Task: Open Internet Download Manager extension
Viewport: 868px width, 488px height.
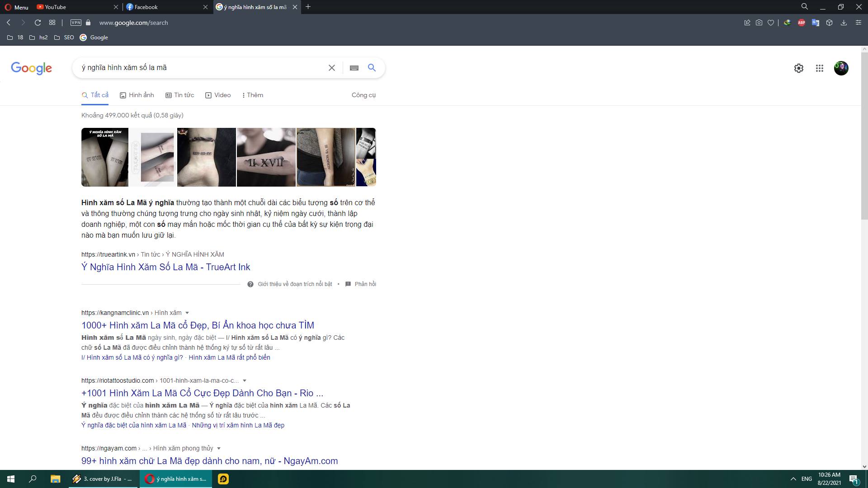Action: [x=788, y=23]
